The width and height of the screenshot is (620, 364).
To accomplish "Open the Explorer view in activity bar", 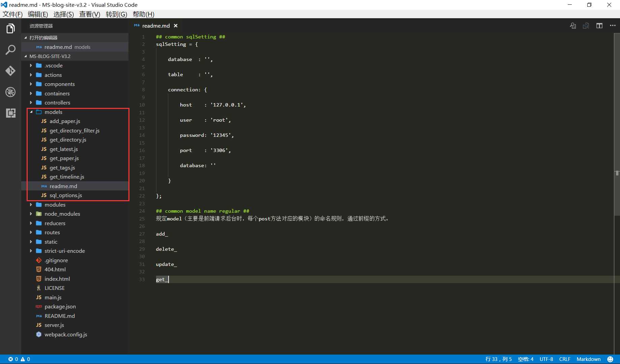I will (10, 29).
